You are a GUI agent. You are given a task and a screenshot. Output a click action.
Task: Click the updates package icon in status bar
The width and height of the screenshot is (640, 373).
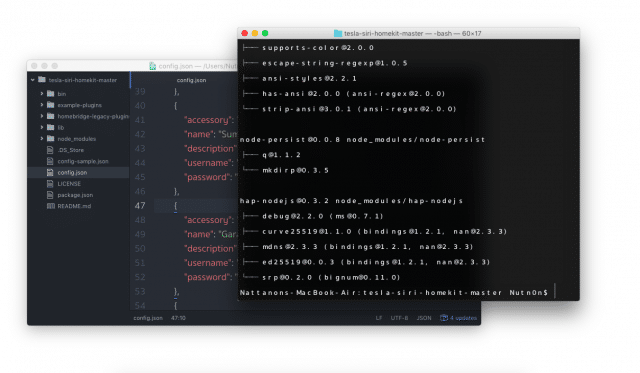pos(444,318)
